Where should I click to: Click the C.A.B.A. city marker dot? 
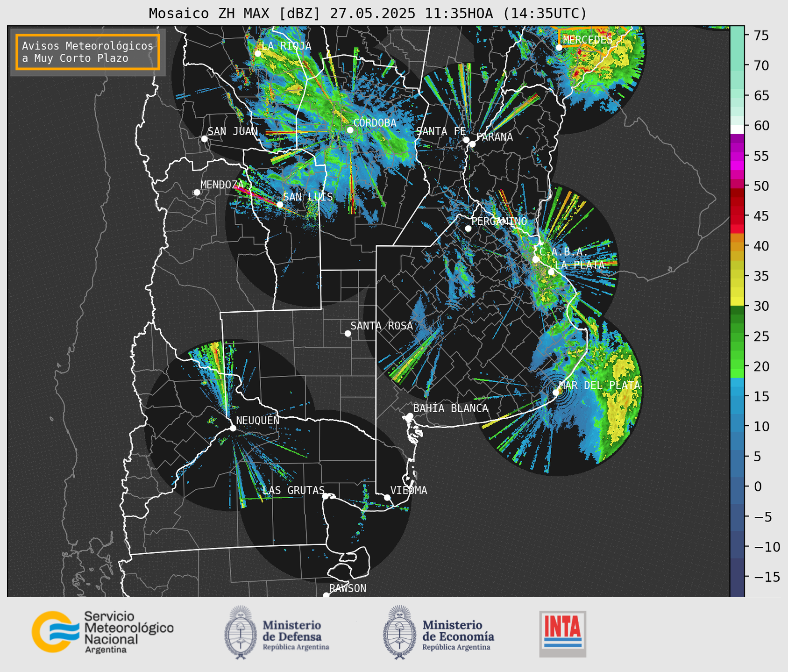(x=536, y=259)
